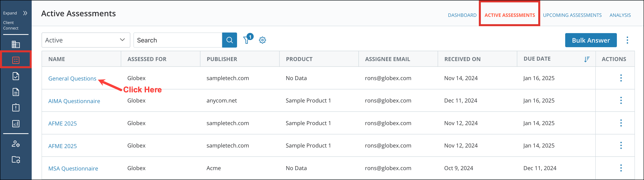The height and width of the screenshot is (180, 644).
Task: Expand the sidebar with the Expand arrows
Action: pos(25,13)
